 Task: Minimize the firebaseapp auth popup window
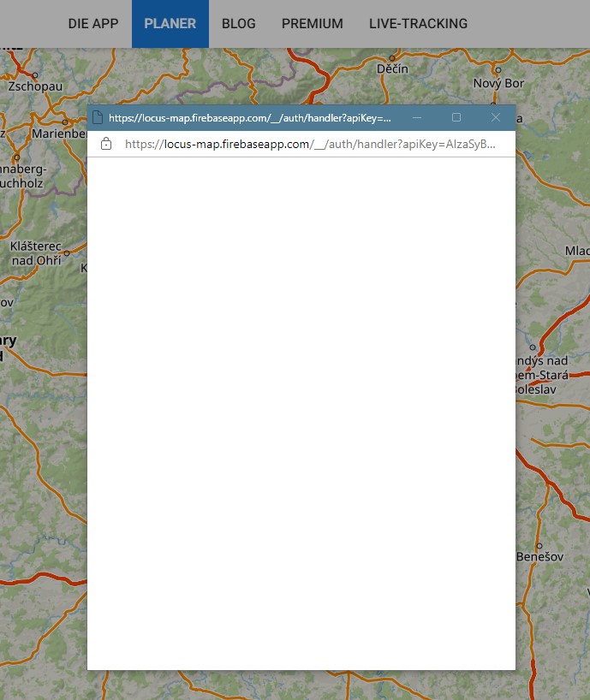pyautogui.click(x=417, y=117)
